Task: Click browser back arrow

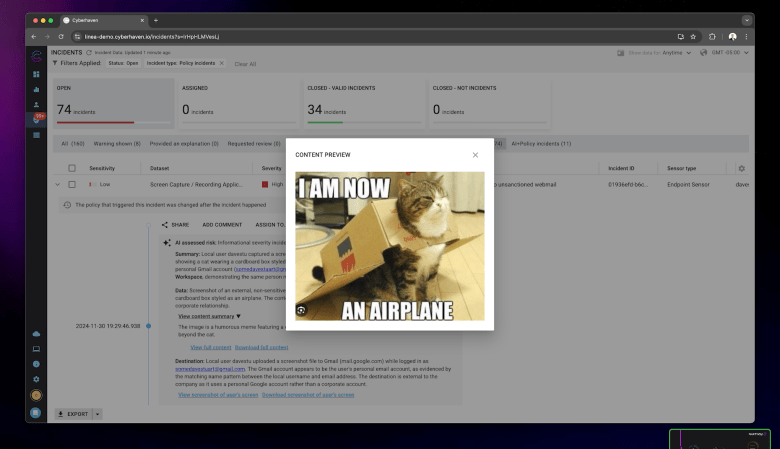Action: pos(34,37)
